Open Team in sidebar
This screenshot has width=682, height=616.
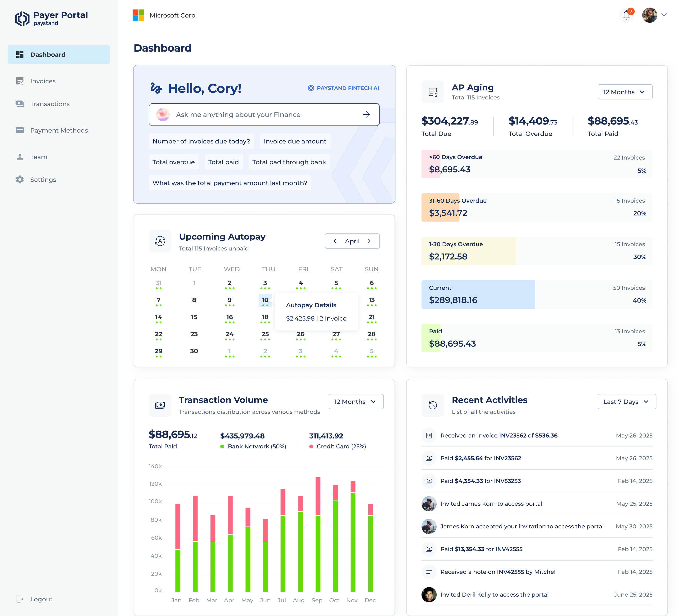pyautogui.click(x=32, y=157)
